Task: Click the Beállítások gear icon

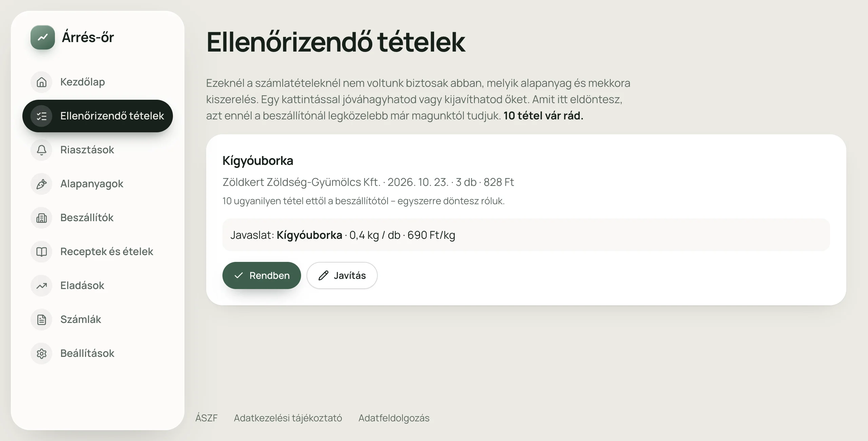Action: [x=41, y=353]
